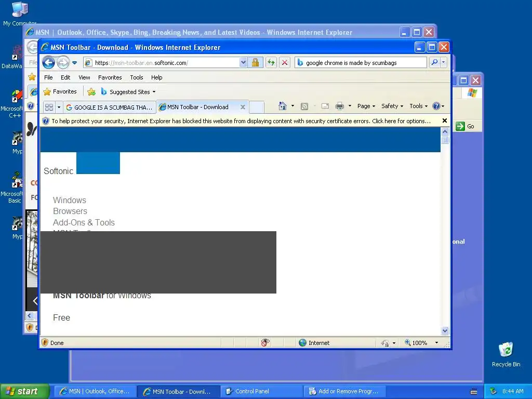Open the Favorites menu in menu bar
The image size is (532, 399).
pyautogui.click(x=110, y=77)
